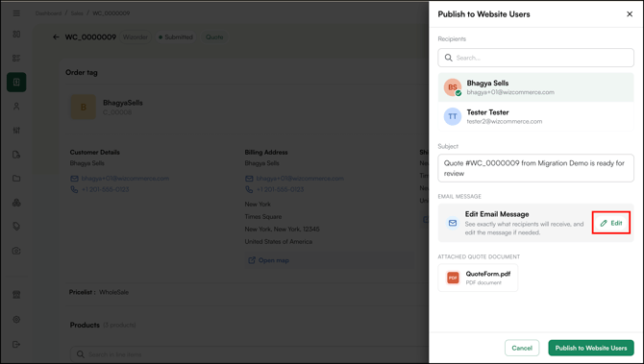Open the folder icon in sidebar
The width and height of the screenshot is (644, 364).
click(x=16, y=179)
